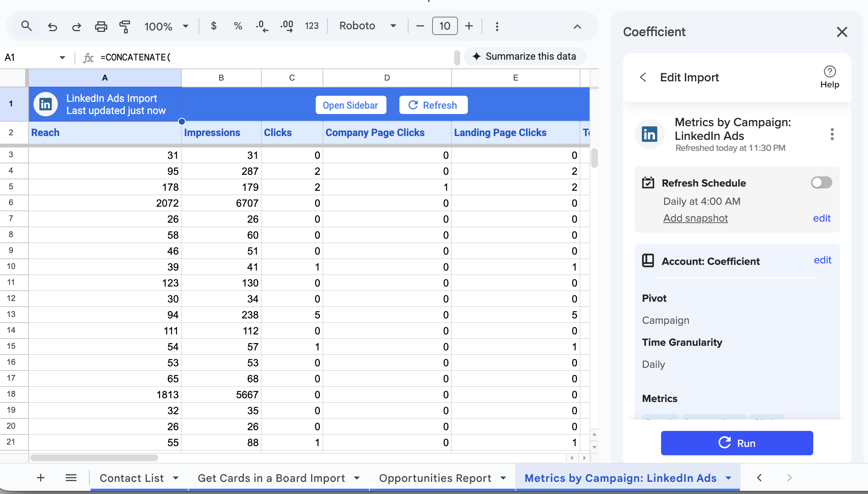Viewport: 868px width, 494px height.
Task: Toggle the Refresh Schedule switch
Action: pyautogui.click(x=821, y=183)
